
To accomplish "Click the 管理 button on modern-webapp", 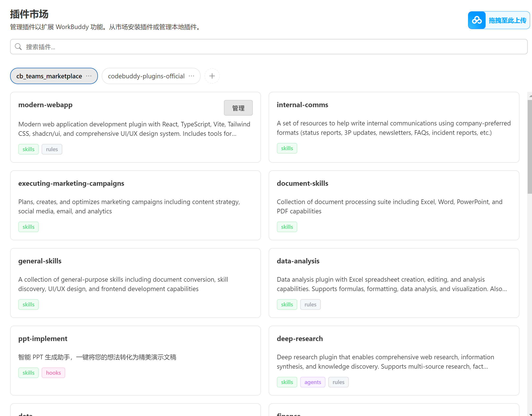I will [x=238, y=108].
